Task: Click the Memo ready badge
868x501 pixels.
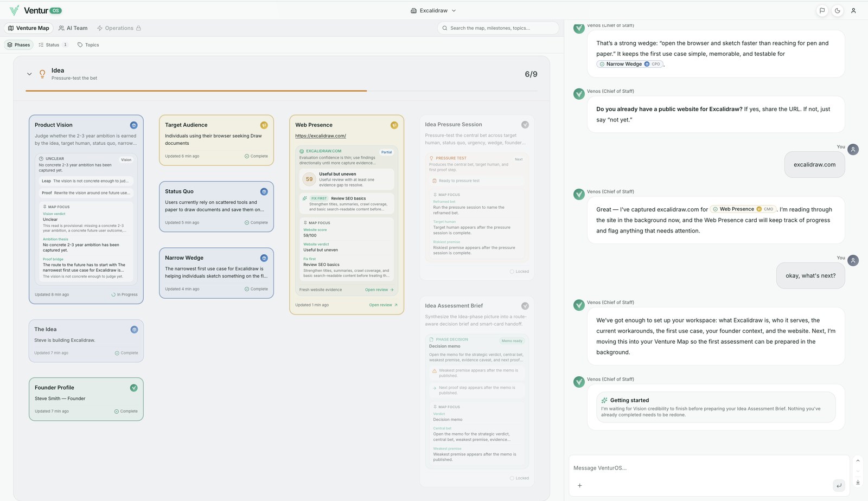Action: [x=512, y=341]
